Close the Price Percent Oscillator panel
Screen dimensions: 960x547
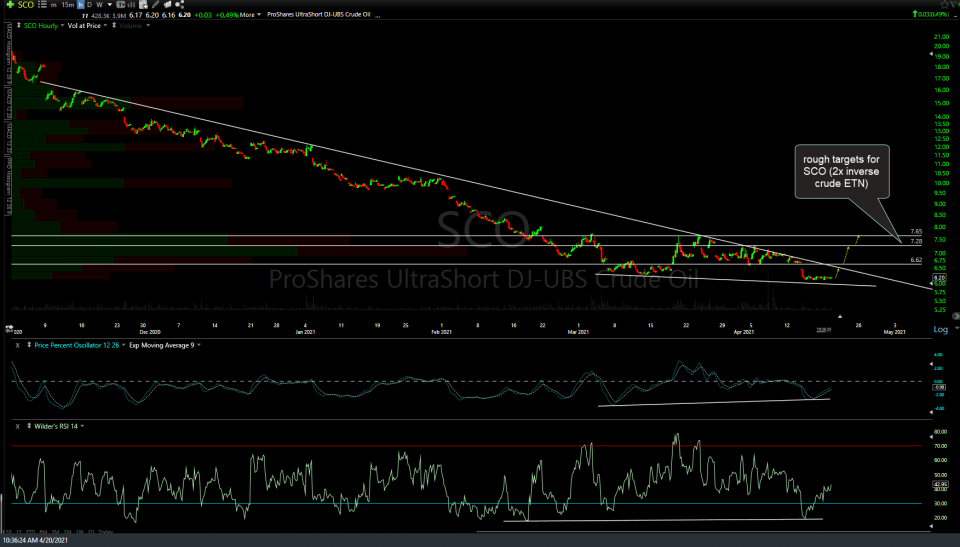(x=17, y=344)
